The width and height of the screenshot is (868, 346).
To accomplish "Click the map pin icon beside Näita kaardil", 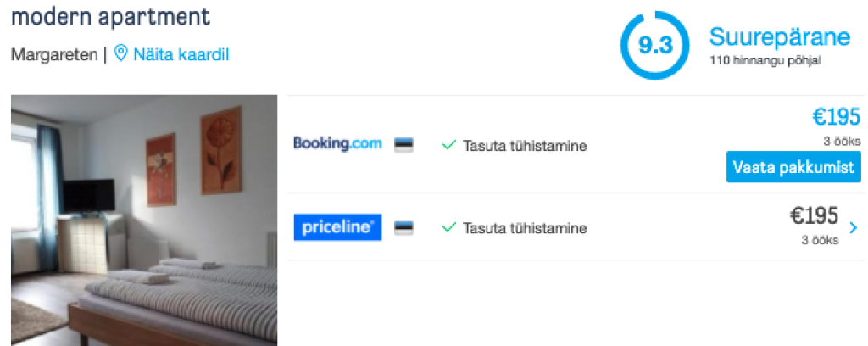I will (120, 54).
